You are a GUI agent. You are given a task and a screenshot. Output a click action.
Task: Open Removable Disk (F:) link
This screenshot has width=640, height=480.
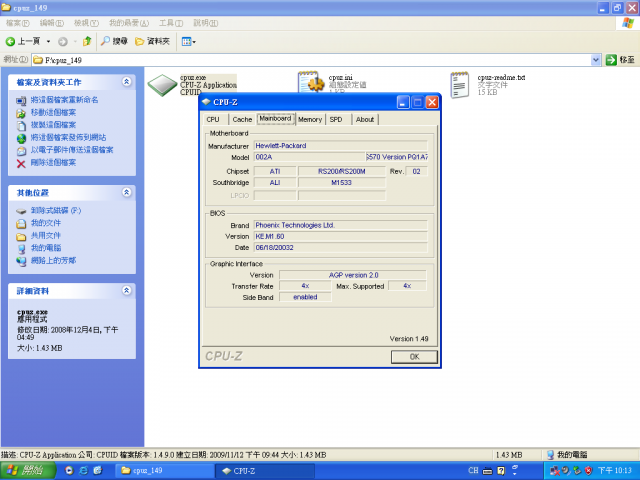56,211
